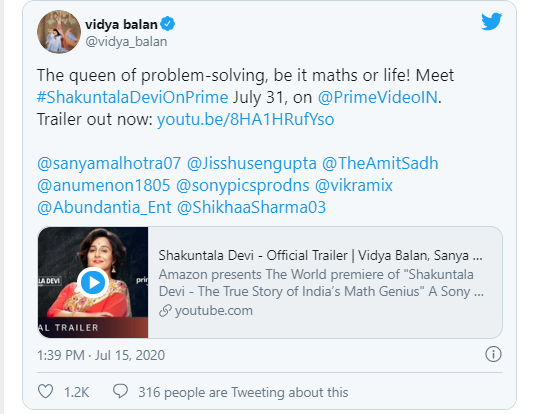Visit the @sanyamalhotra07 profile mention
The height and width of the screenshot is (414, 534).
click(109, 163)
